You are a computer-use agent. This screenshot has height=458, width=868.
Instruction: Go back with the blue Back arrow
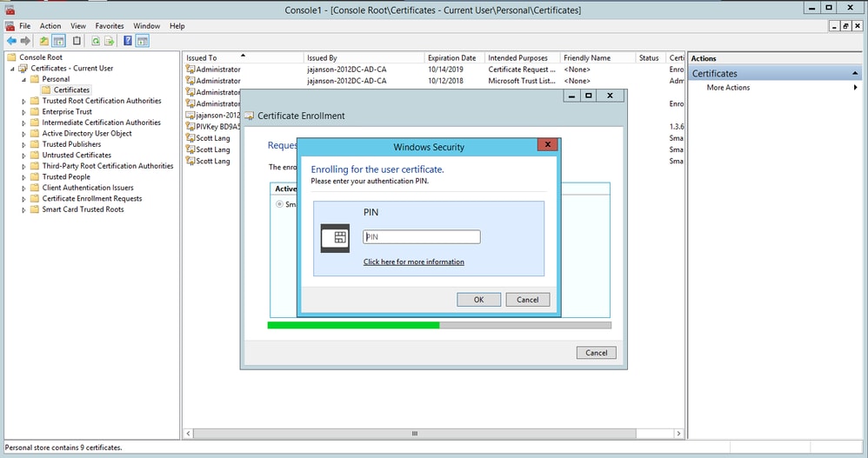(11, 41)
